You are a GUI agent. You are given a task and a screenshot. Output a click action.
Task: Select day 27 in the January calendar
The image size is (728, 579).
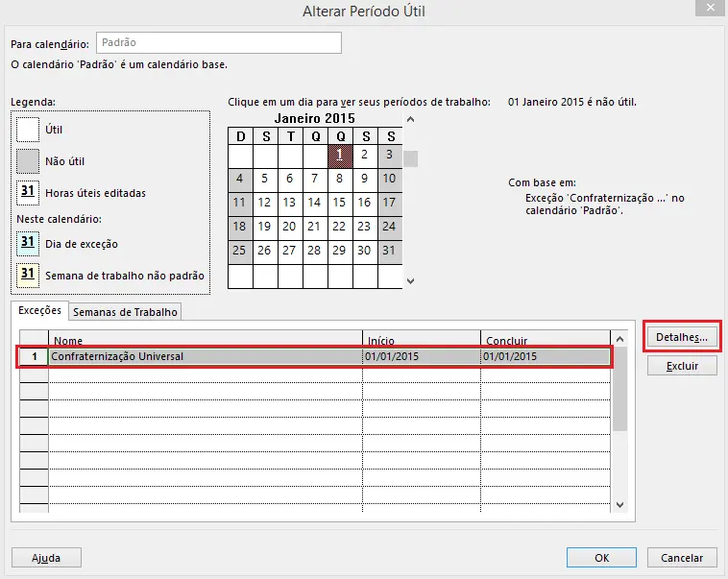(290, 253)
